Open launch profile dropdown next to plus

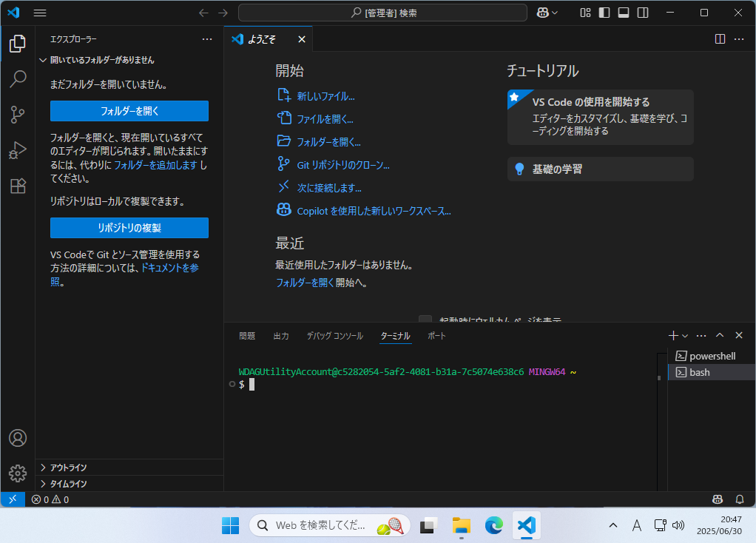[x=685, y=336]
